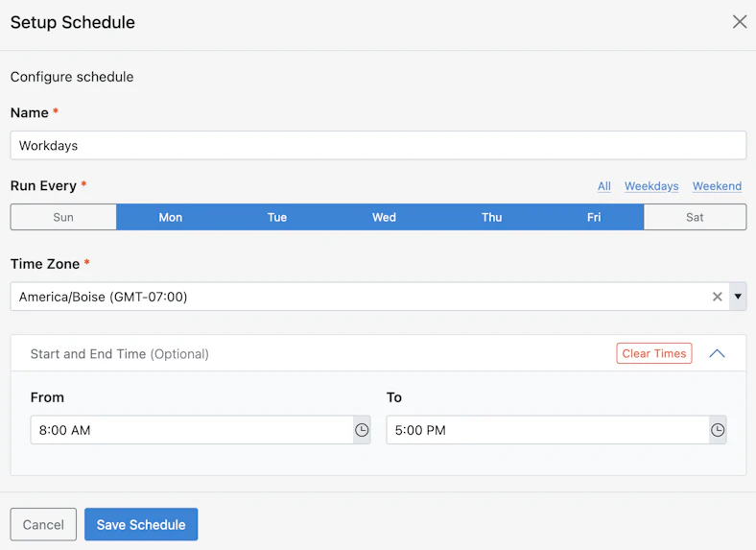Cancel the schedule setup
Image resolution: width=756 pixels, height=550 pixels.
point(43,524)
